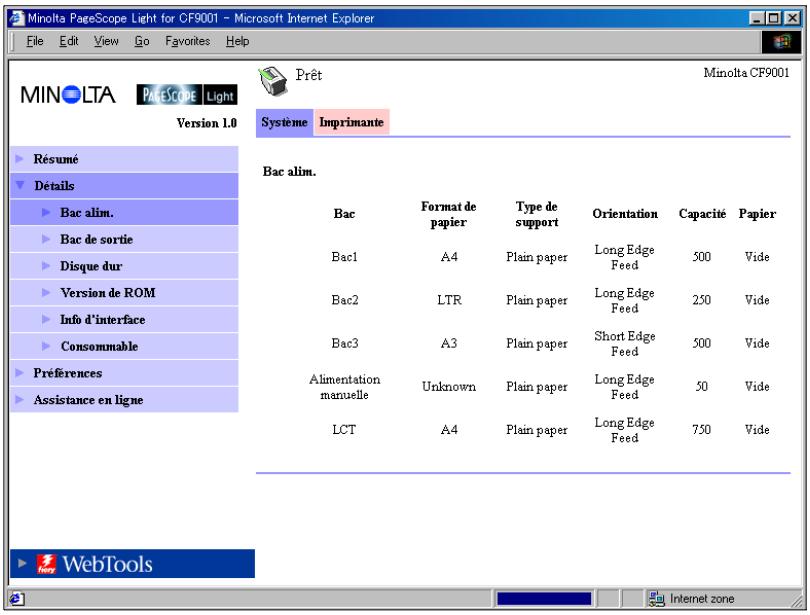This screenshot has height=615, width=810.
Task: Click the Internet zone status bar icon
Action: [x=656, y=598]
